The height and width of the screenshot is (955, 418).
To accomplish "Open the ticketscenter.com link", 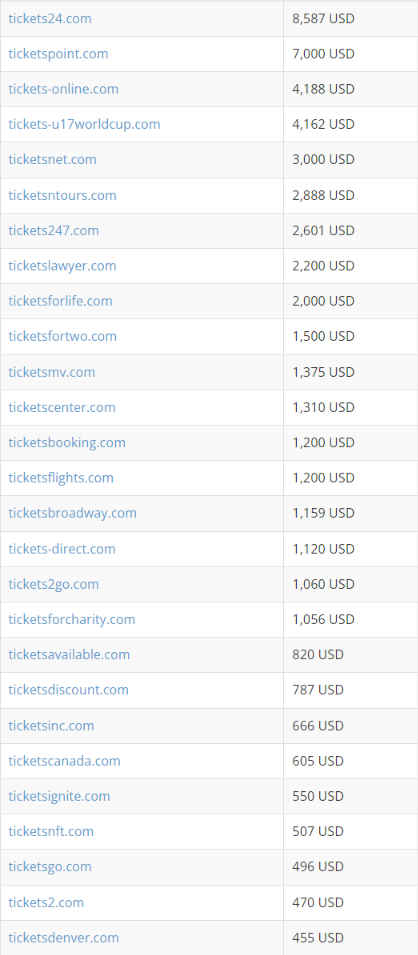I will point(62,407).
